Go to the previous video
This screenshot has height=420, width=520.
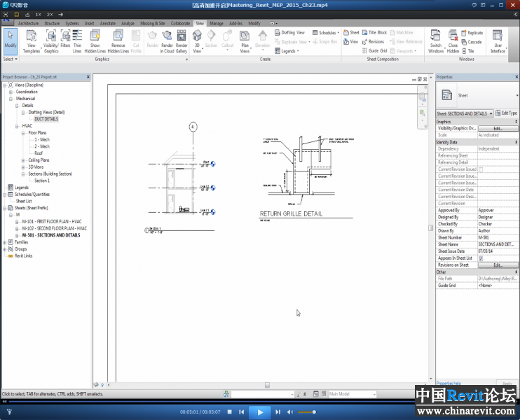242,412
